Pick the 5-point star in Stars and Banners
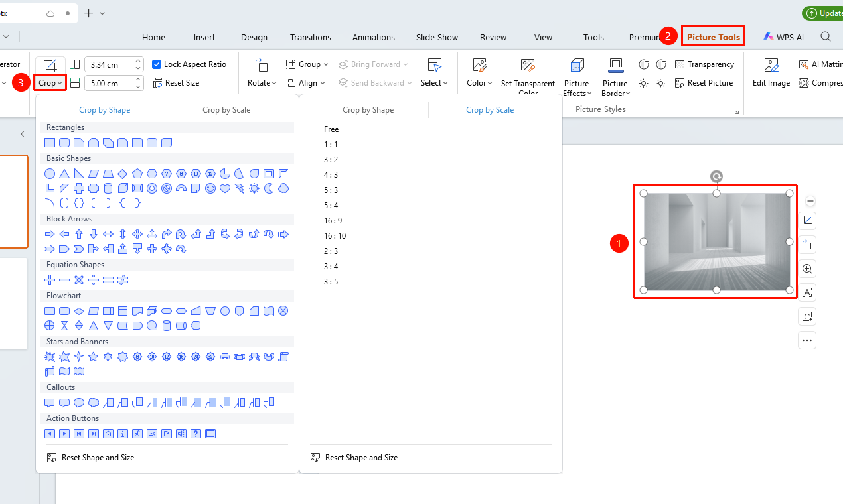This screenshot has height=504, width=843. 94,357
